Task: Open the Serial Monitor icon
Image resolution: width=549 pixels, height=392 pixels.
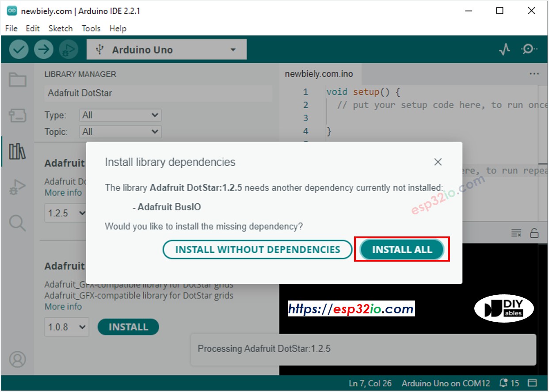Action: pyautogui.click(x=529, y=49)
